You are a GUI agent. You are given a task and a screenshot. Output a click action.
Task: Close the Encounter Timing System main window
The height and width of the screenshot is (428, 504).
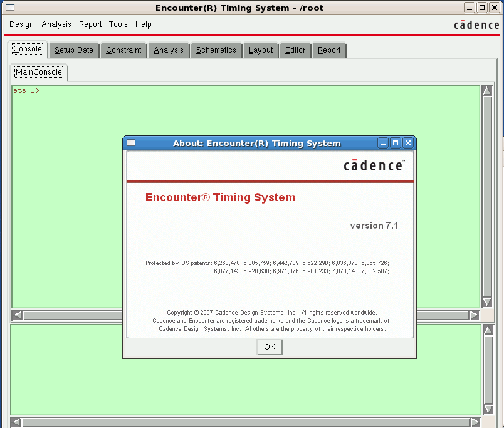pyautogui.click(x=495, y=8)
